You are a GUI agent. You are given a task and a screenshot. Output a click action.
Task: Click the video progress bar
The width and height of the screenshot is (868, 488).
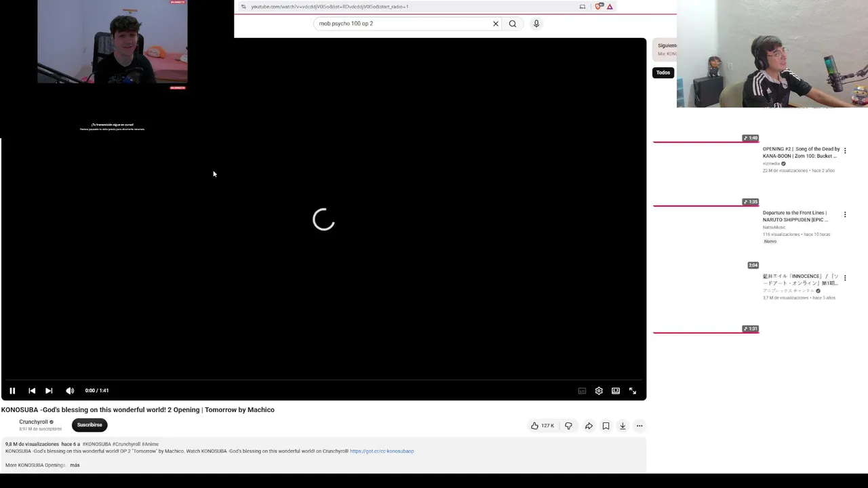323,380
